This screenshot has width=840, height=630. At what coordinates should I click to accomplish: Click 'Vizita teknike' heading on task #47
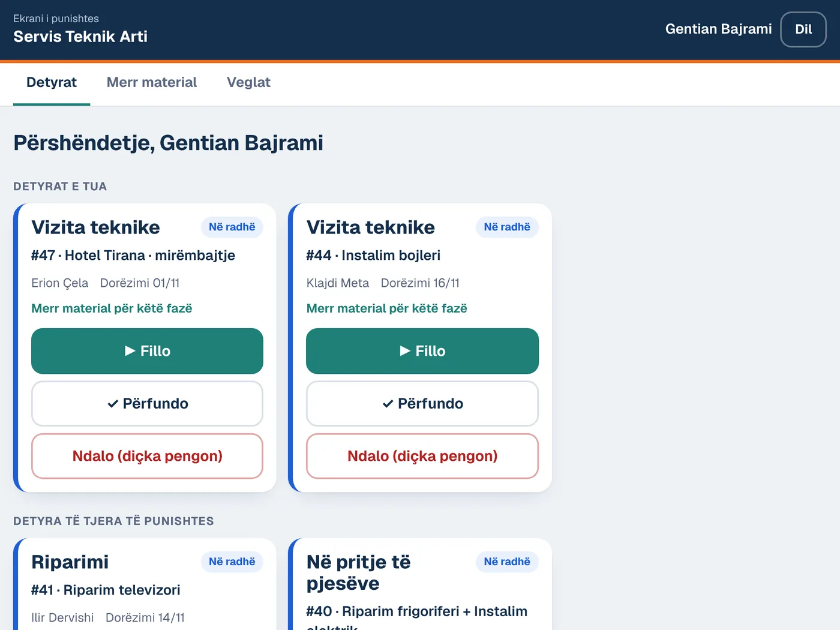coord(95,227)
